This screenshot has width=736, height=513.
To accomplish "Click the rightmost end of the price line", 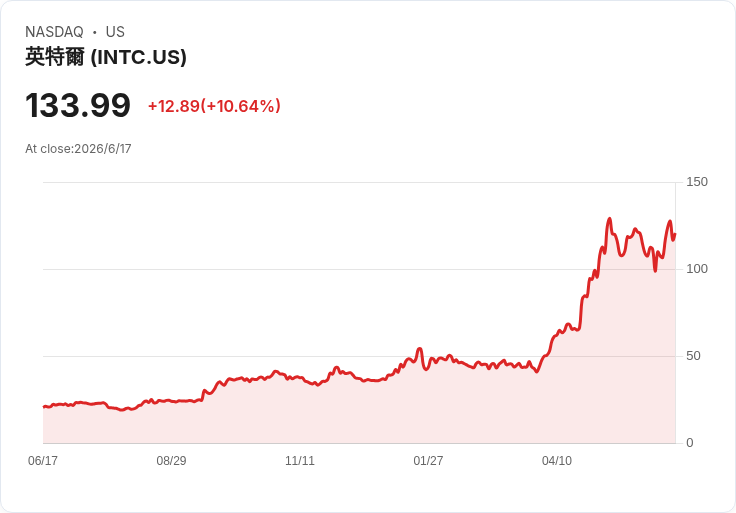I will coord(675,234).
